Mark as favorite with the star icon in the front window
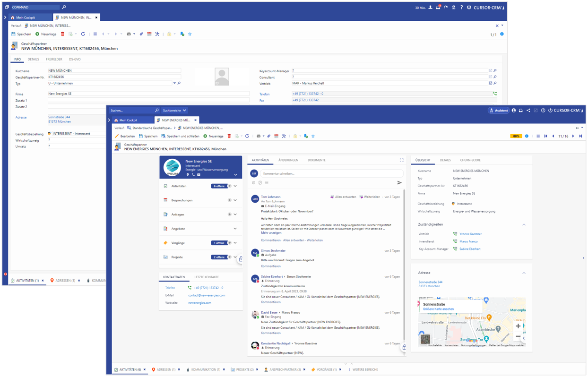This screenshot has width=588, height=377. pos(313,136)
